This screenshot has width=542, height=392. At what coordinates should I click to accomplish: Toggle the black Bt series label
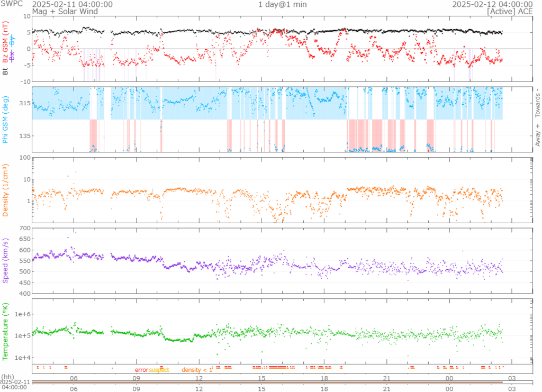coord(6,70)
